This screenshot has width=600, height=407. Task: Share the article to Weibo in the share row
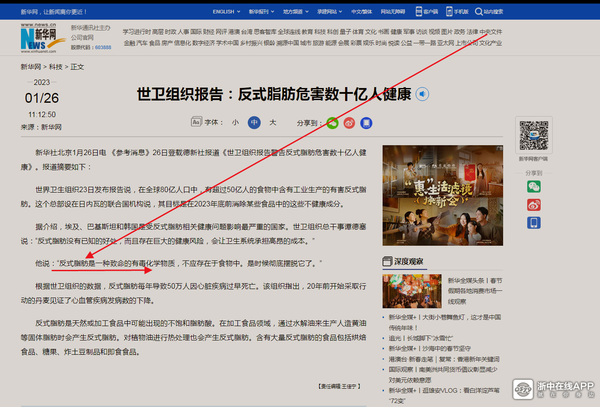[349, 123]
